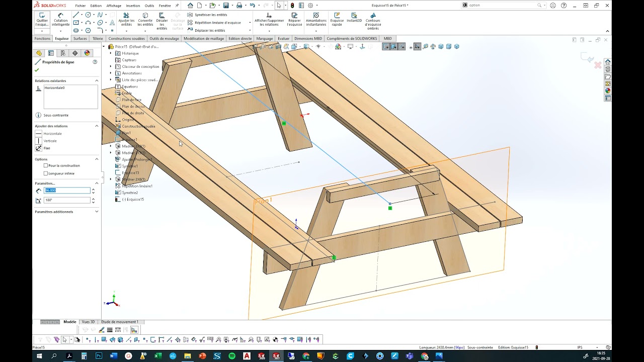This screenshot has height=362, width=644.
Task: Toggle Aimantations instantanées tool
Action: tap(316, 20)
